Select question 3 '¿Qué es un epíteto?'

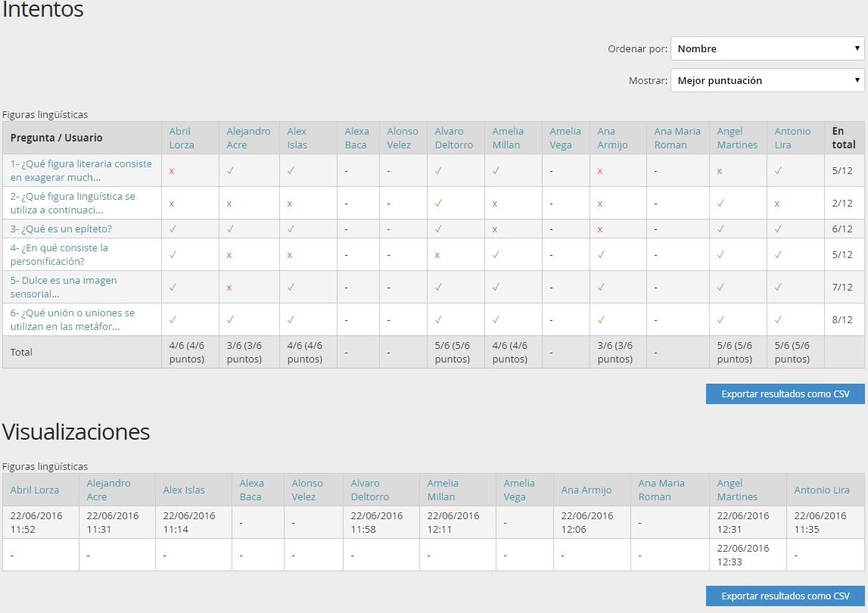[61, 229]
